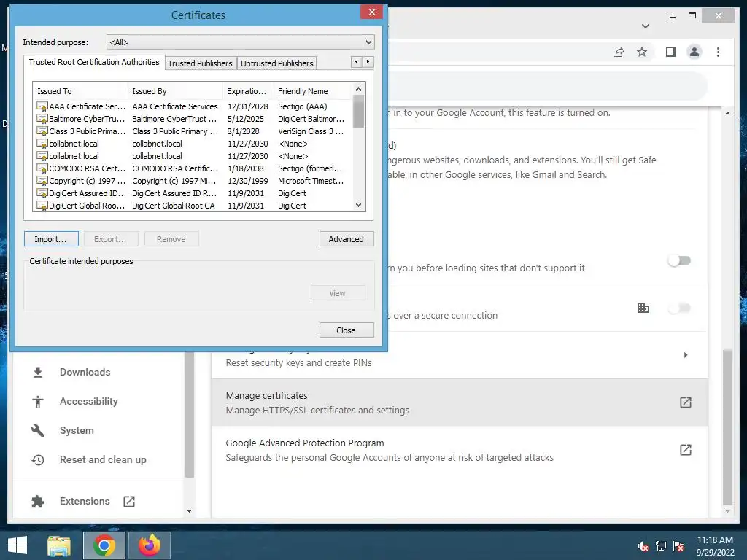Click the network tray icon
747x560 pixels.
click(661, 546)
